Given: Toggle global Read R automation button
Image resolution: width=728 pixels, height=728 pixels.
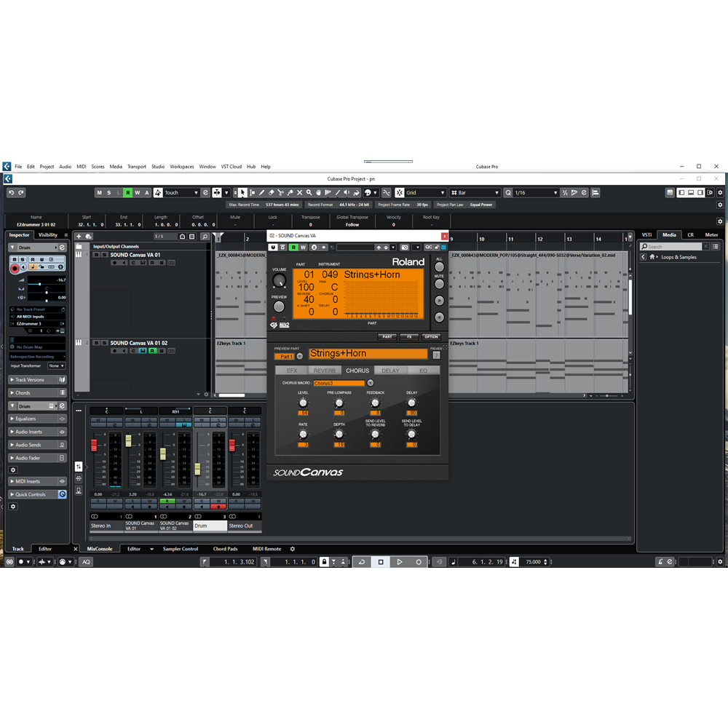Looking at the screenshot, I should [127, 193].
